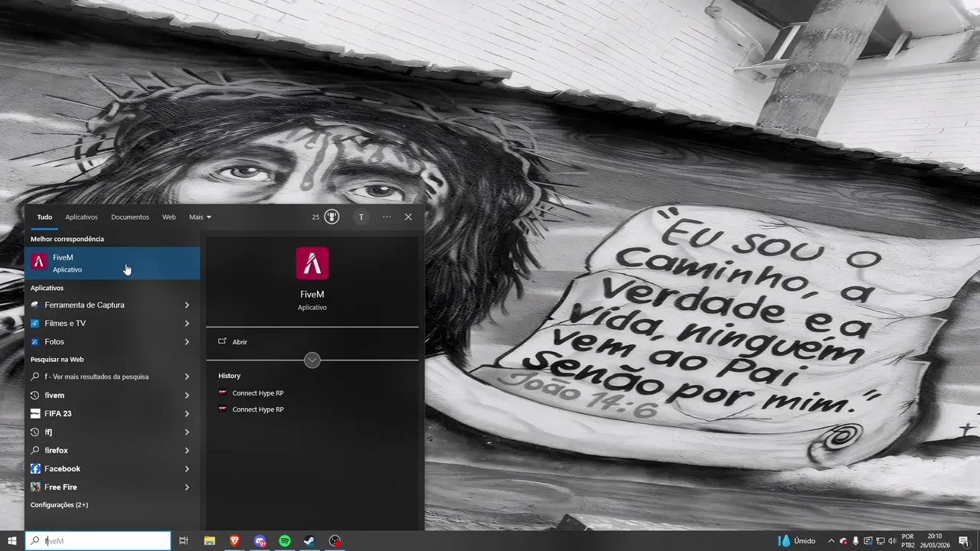Switch to the Documentos tab

pos(130,217)
